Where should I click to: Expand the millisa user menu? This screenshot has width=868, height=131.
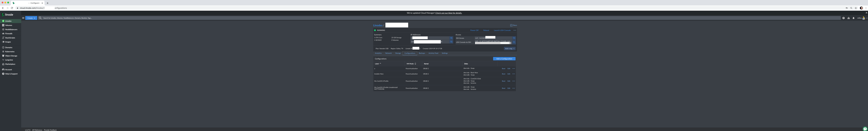click(x=862, y=18)
